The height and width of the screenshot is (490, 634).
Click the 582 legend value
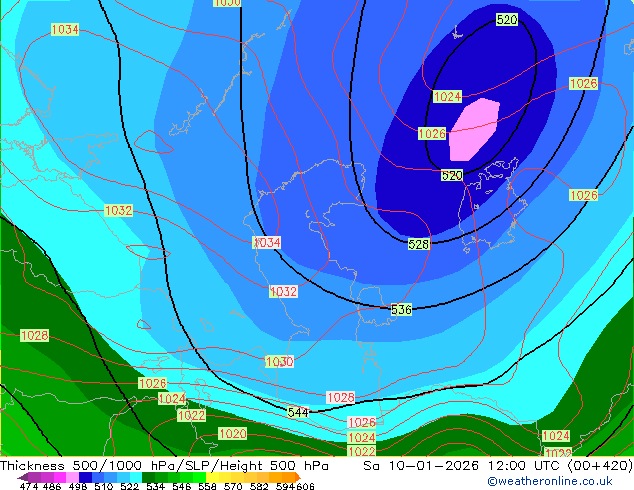pyautogui.click(x=259, y=486)
